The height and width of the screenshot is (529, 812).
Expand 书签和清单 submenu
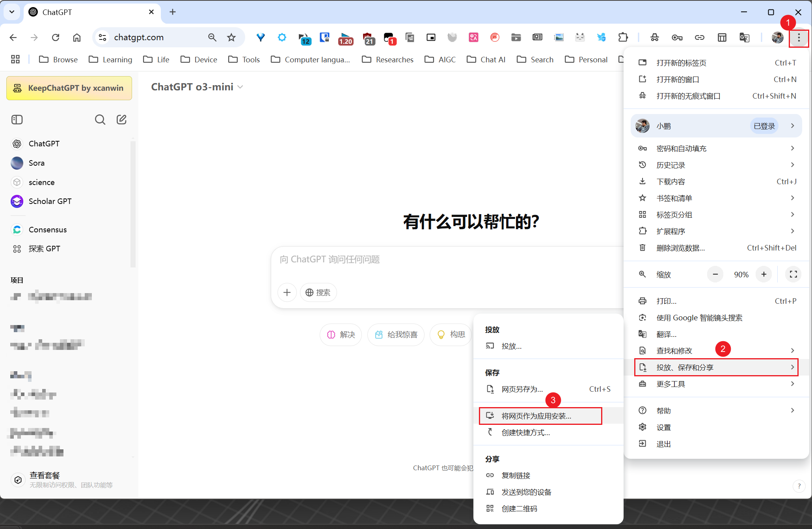pyautogui.click(x=716, y=198)
